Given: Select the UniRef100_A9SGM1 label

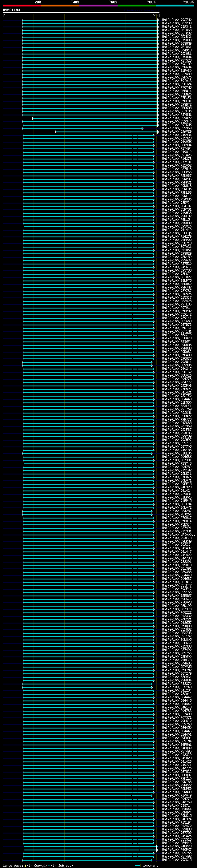Looking at the screenshot, I should [x=177, y=413].
